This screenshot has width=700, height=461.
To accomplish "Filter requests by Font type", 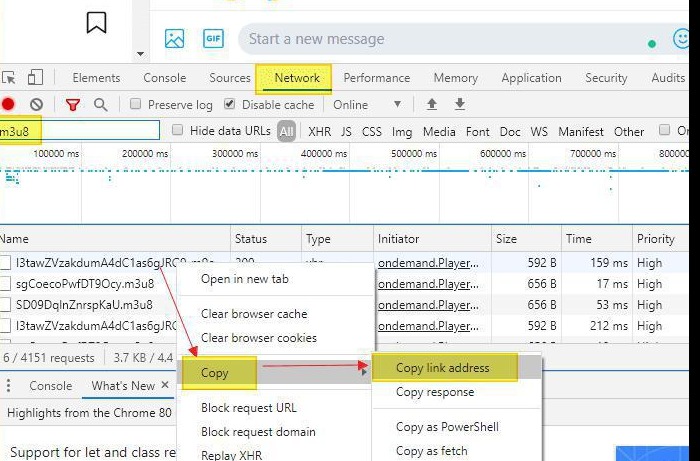I will (477, 132).
